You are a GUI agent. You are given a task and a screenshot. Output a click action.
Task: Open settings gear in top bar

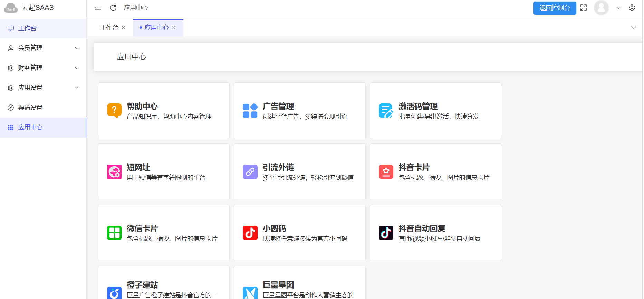(x=632, y=8)
